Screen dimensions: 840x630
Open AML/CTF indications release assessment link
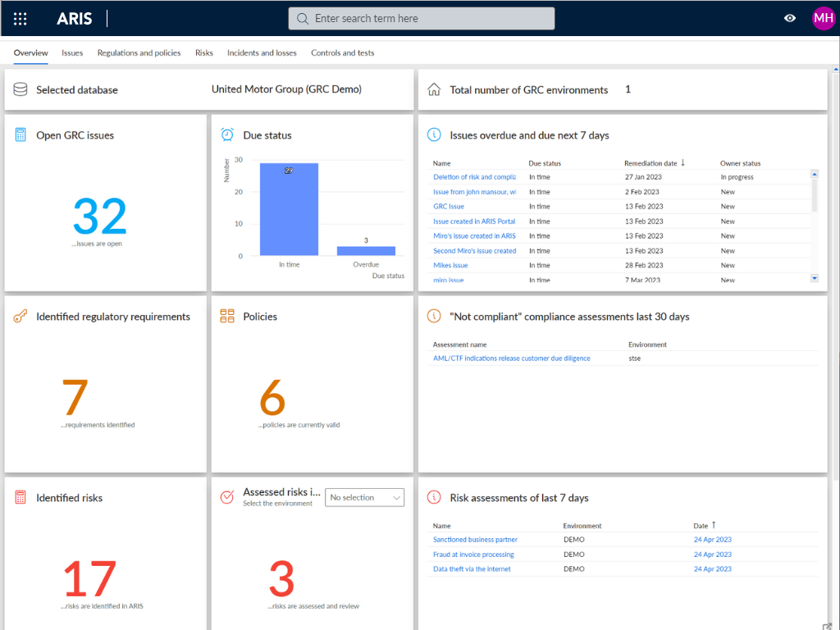point(511,358)
